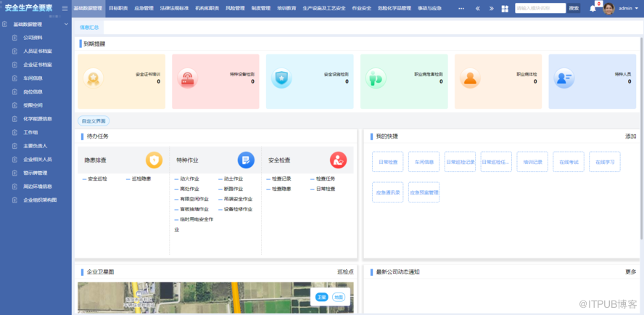Click the module name search input field
Screen dimensions: 644x315
(x=540, y=8)
